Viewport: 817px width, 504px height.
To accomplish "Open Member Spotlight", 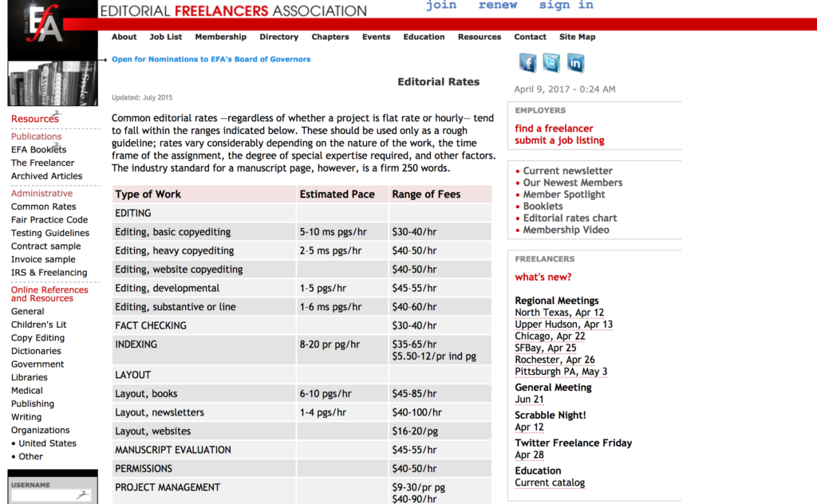I will point(564,195).
